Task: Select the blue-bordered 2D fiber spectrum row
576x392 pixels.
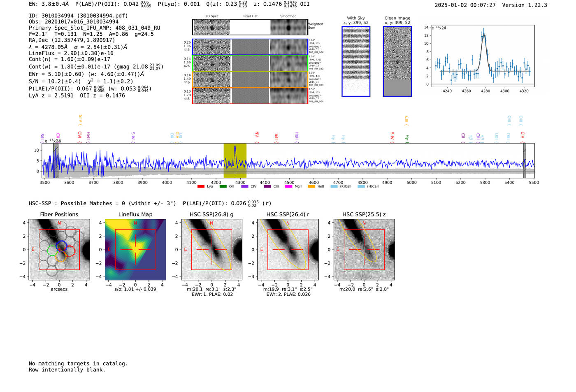Action: coord(250,47)
